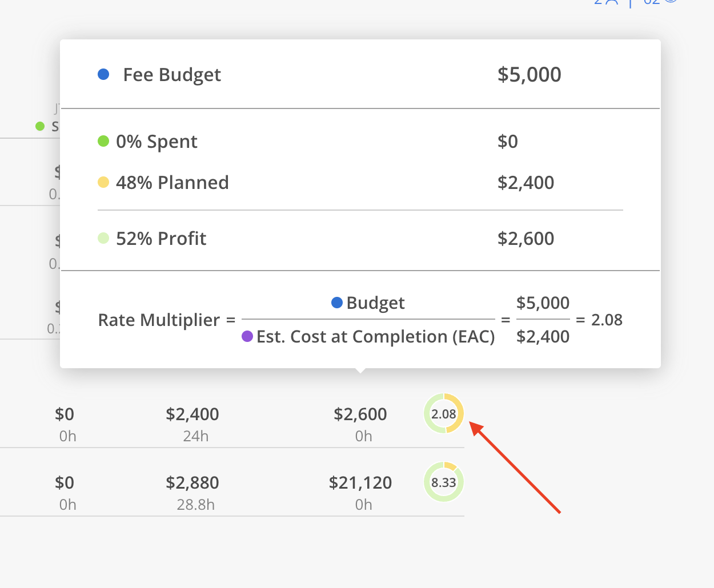Click the Est. Cost at Completion (EAC) text

coord(375,337)
